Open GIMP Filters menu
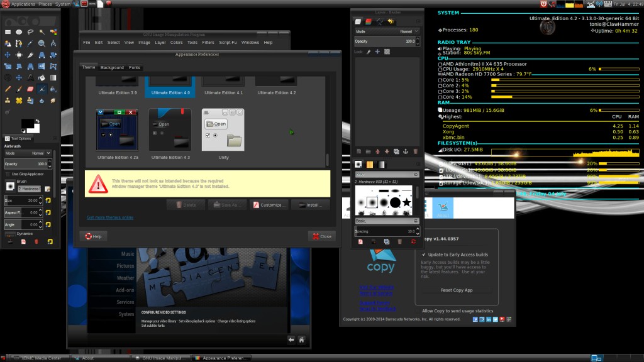 pyautogui.click(x=208, y=42)
